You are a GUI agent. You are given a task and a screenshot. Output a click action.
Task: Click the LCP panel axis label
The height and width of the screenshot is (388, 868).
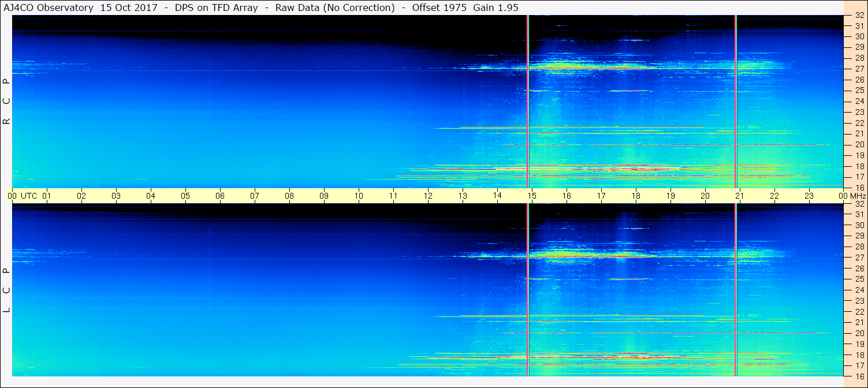point(7,290)
